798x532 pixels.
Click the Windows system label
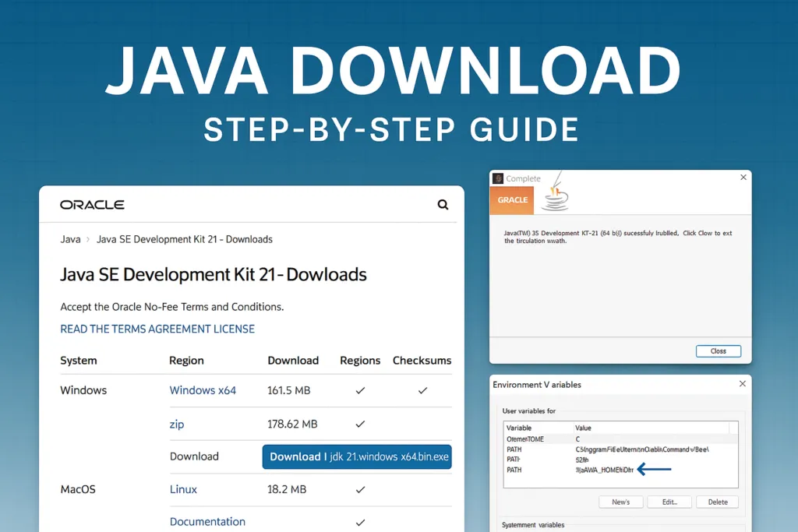point(83,390)
